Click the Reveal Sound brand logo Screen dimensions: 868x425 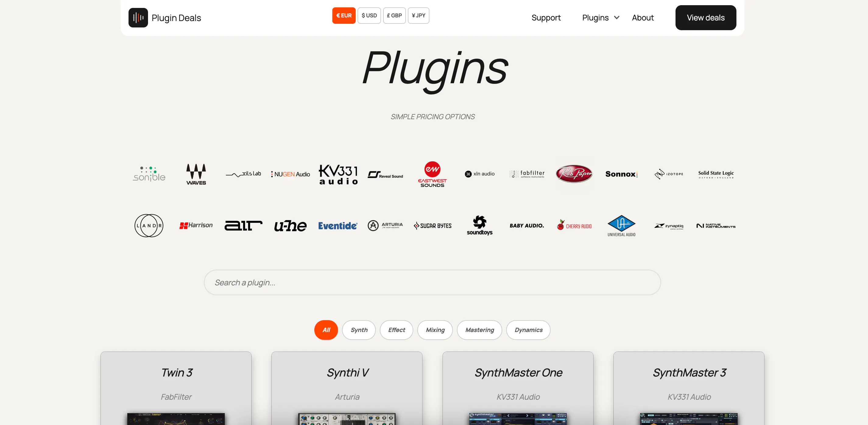tap(385, 174)
